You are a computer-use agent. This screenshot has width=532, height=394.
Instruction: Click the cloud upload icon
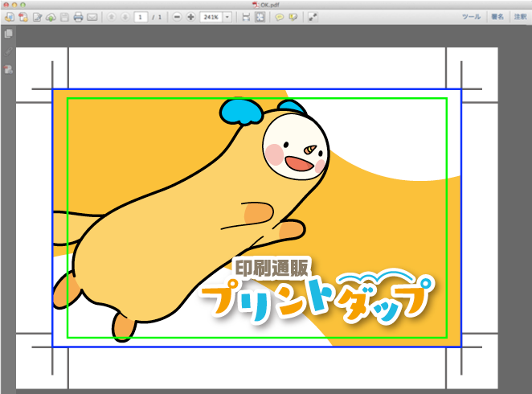point(51,17)
